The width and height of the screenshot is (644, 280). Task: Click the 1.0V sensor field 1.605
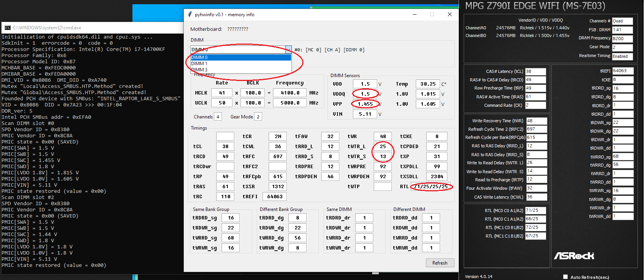428,104
